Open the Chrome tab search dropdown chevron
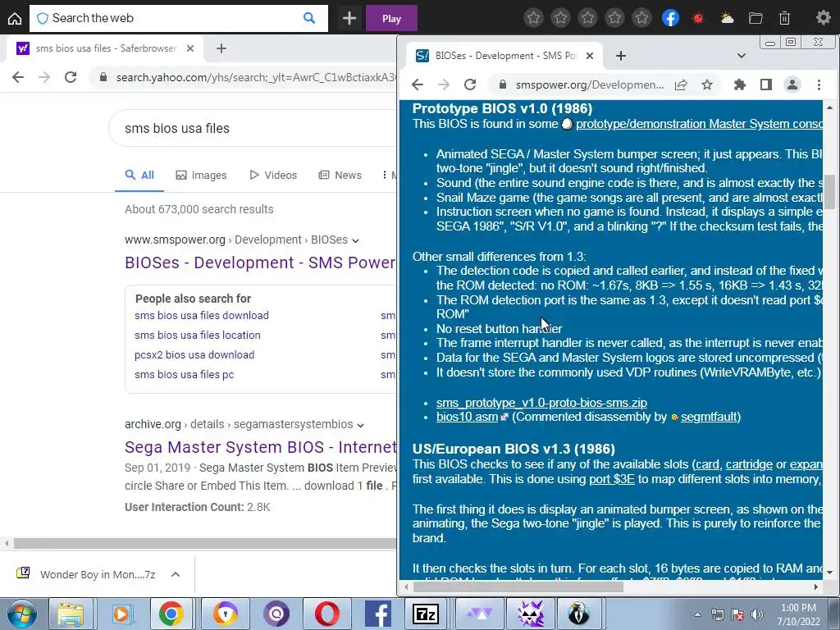 coord(742,56)
